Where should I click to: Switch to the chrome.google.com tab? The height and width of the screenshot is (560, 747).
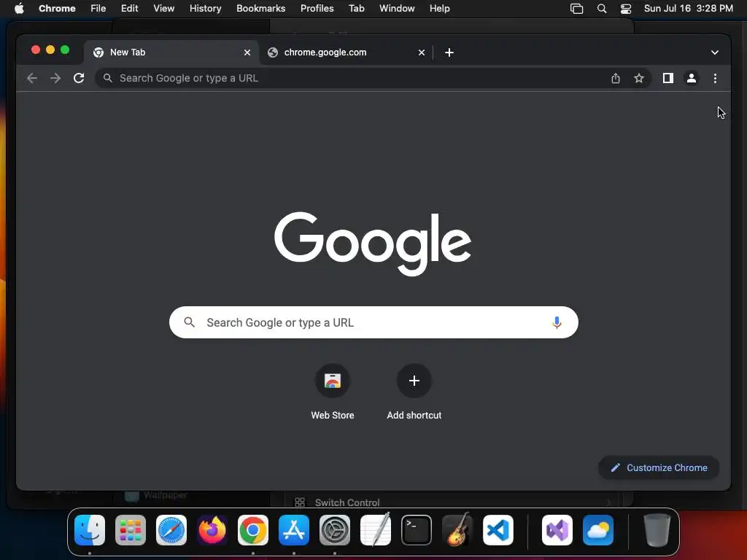(347, 52)
